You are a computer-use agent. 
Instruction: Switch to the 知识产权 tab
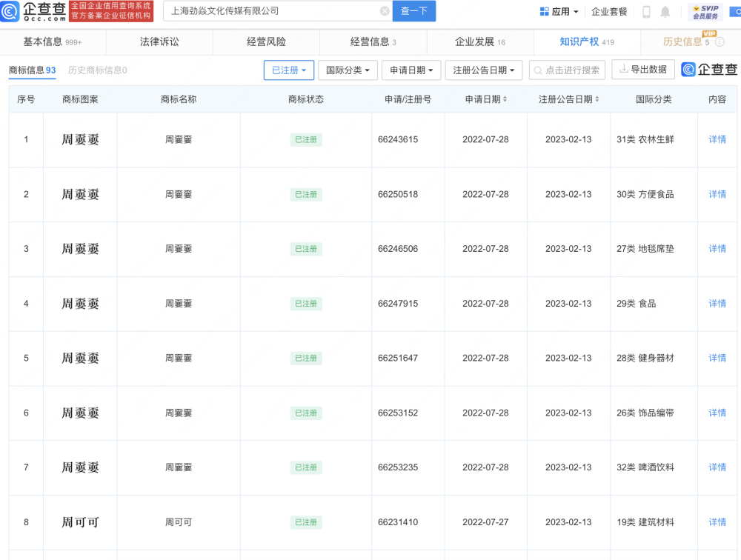pos(587,42)
